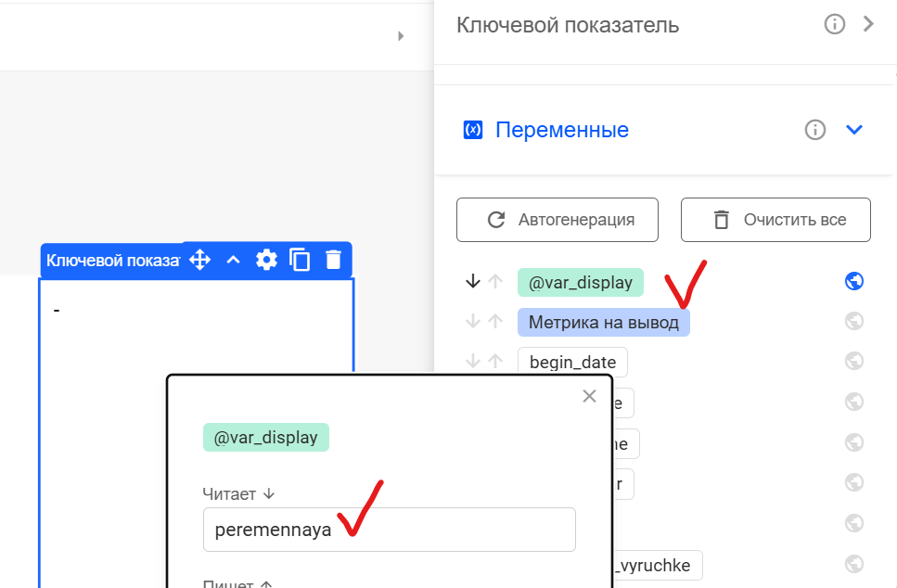Collapse widget toolbar with up chevron
The image size is (897, 588).
pos(233,260)
